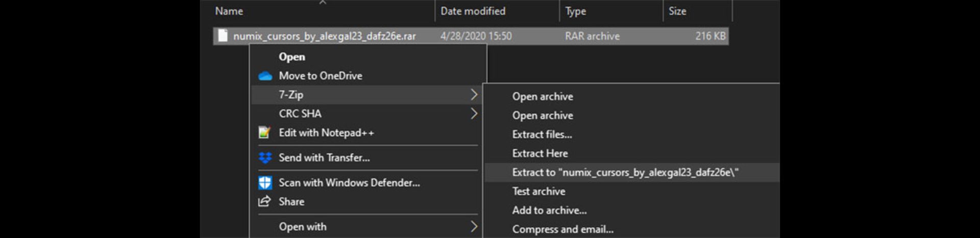Select Add to archive... option

[x=549, y=210]
